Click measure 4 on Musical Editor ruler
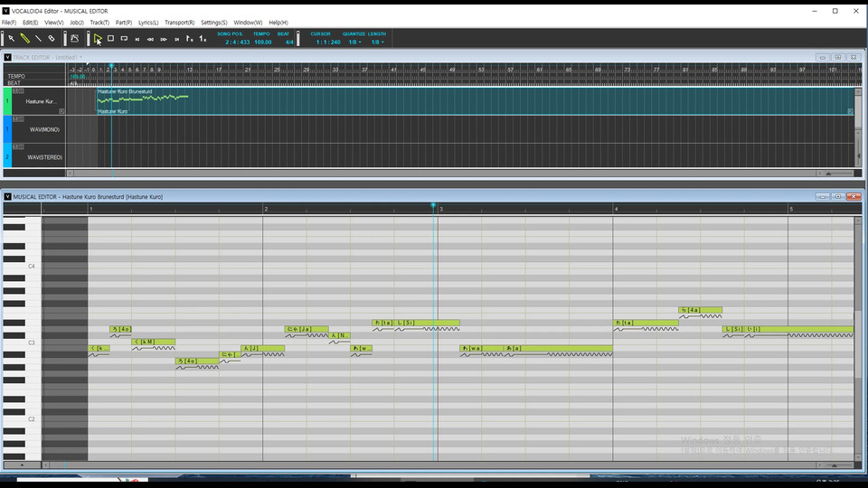The width and height of the screenshot is (868, 488). point(616,209)
